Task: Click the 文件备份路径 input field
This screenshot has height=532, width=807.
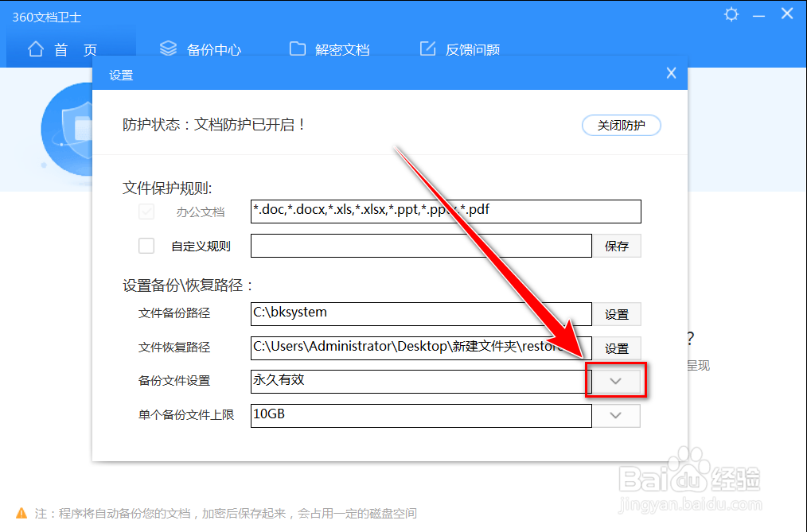Action: (421, 314)
